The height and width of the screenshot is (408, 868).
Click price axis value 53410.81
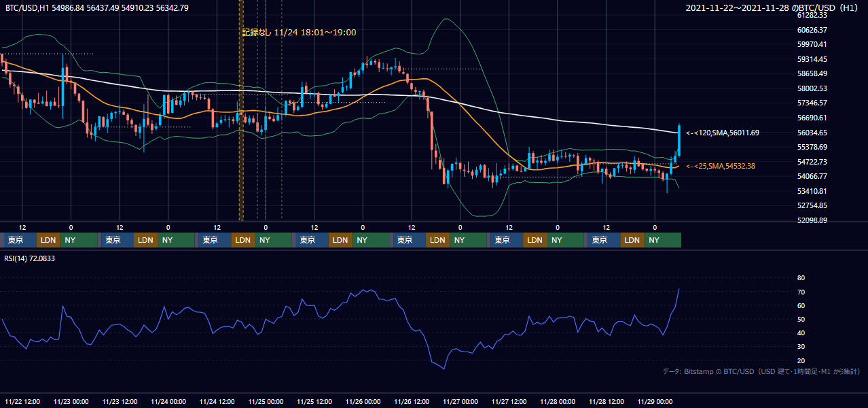pos(812,191)
